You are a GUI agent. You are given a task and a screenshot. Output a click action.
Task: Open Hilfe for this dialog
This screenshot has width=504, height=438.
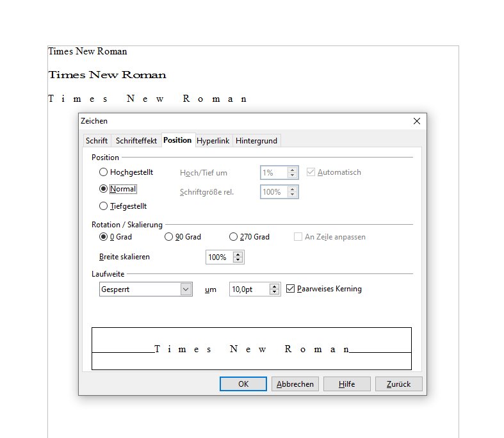pyautogui.click(x=347, y=384)
